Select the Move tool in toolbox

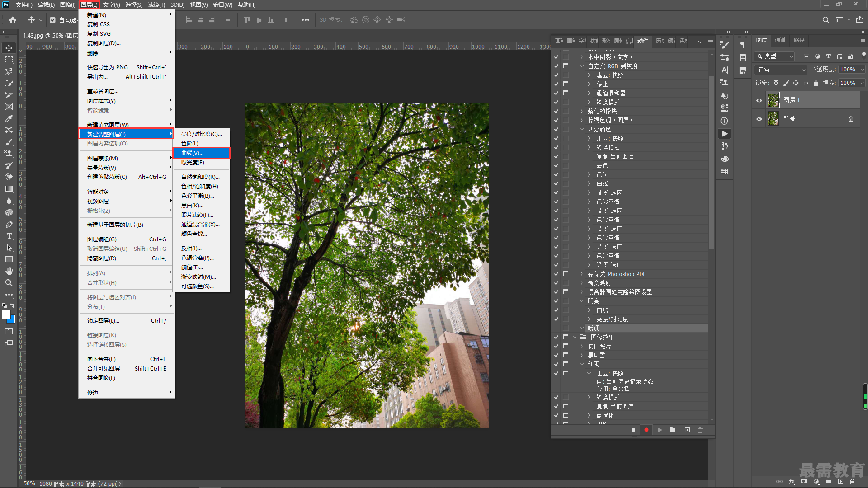click(9, 48)
